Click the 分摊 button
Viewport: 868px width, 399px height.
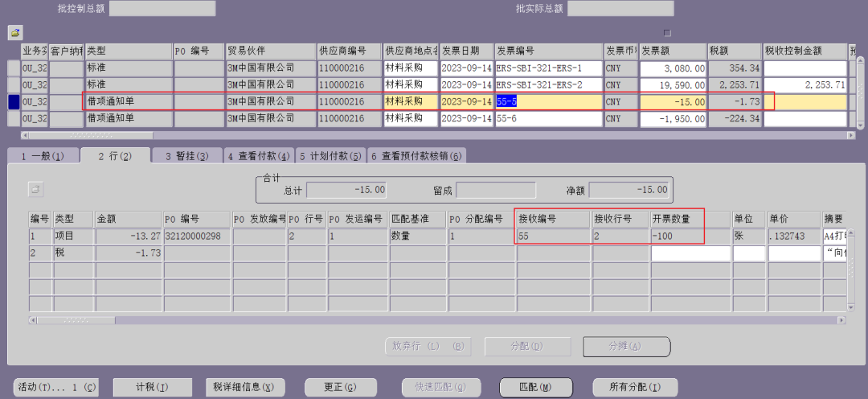click(627, 347)
